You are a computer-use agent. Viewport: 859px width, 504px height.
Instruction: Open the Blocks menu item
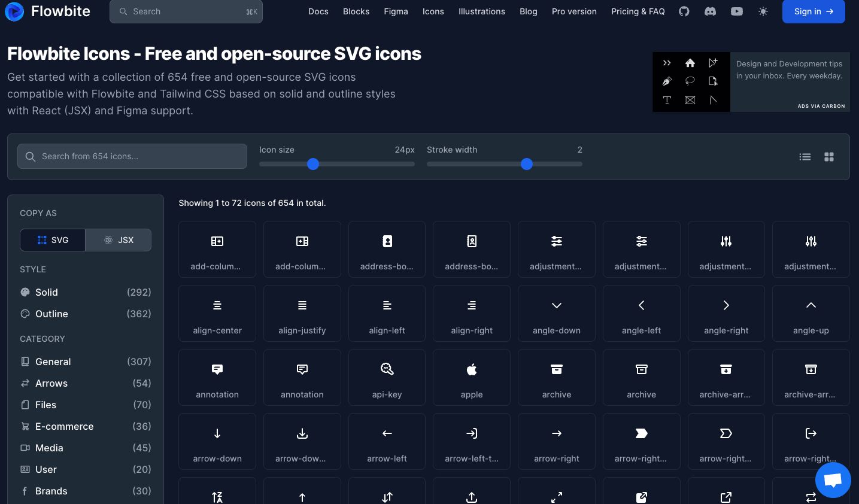click(356, 11)
